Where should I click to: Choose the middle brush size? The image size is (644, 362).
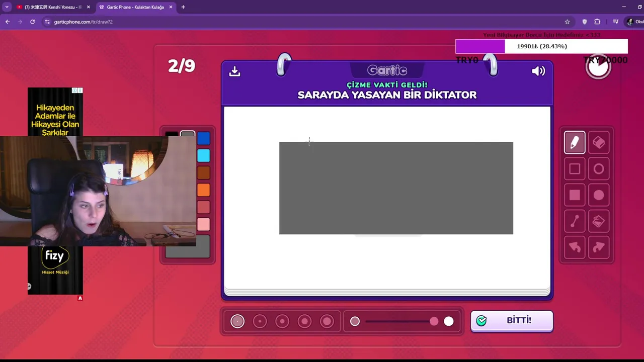click(282, 321)
